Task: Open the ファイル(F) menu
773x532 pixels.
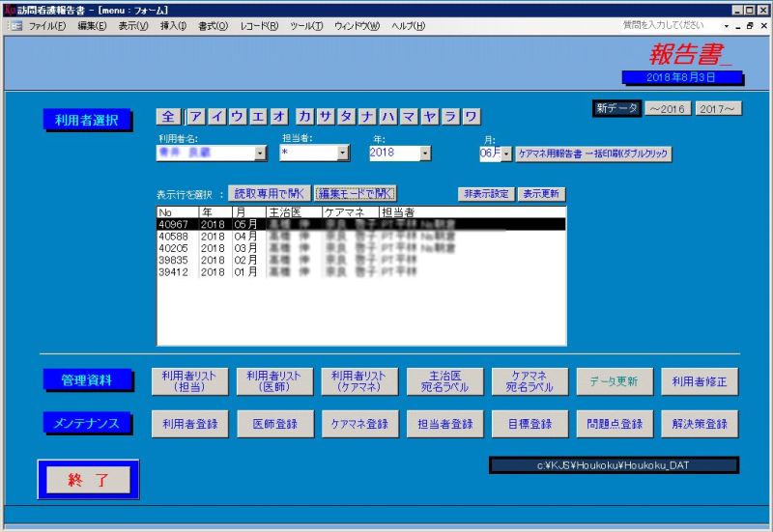Action: point(47,26)
